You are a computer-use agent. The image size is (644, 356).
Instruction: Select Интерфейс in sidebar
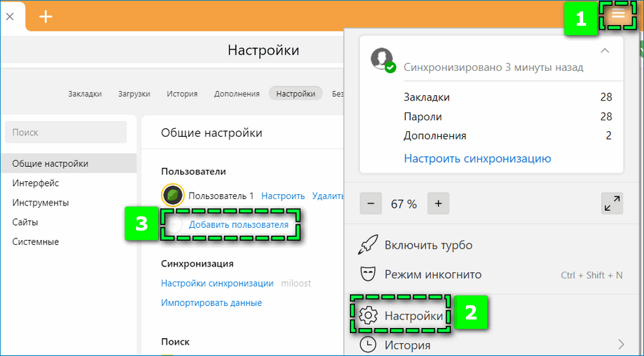click(35, 183)
